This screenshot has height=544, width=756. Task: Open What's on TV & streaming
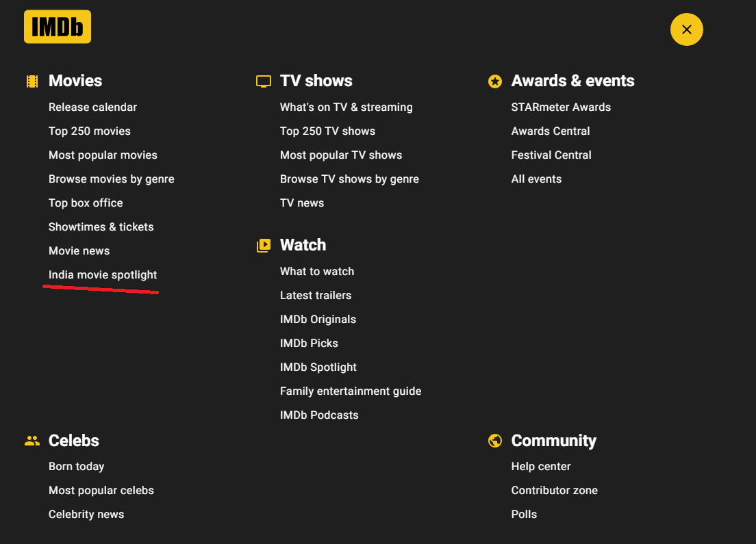pos(346,107)
